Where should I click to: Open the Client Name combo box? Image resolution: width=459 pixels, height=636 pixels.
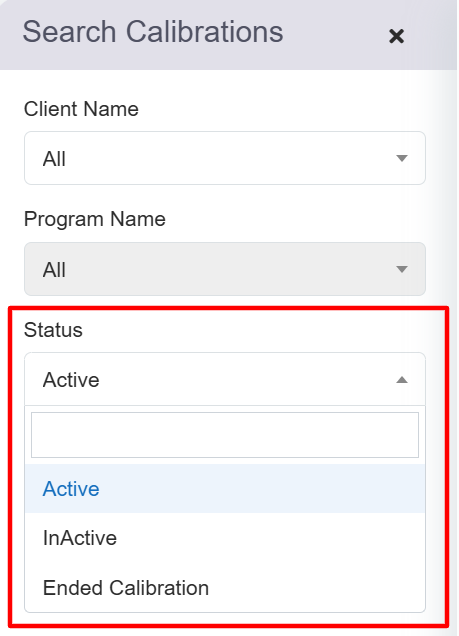click(x=225, y=158)
